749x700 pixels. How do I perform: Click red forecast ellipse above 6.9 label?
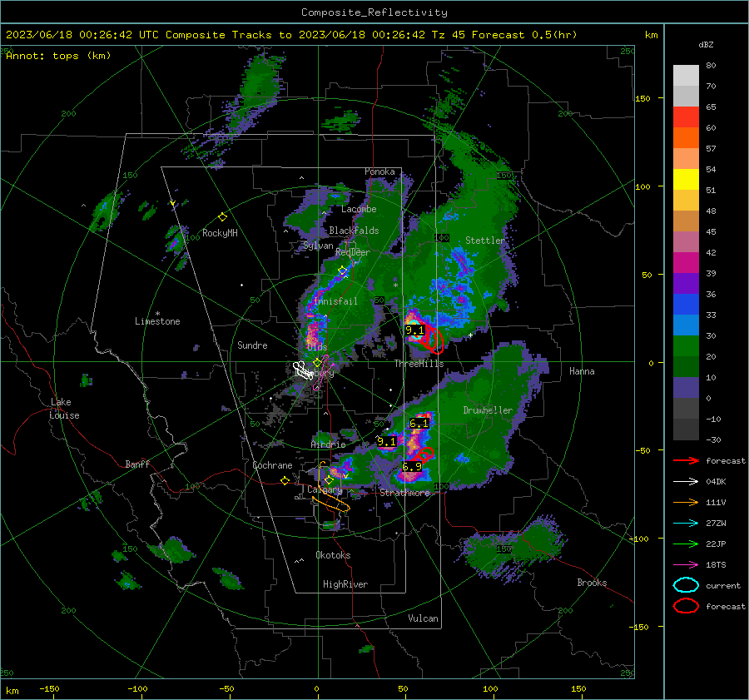(424, 454)
